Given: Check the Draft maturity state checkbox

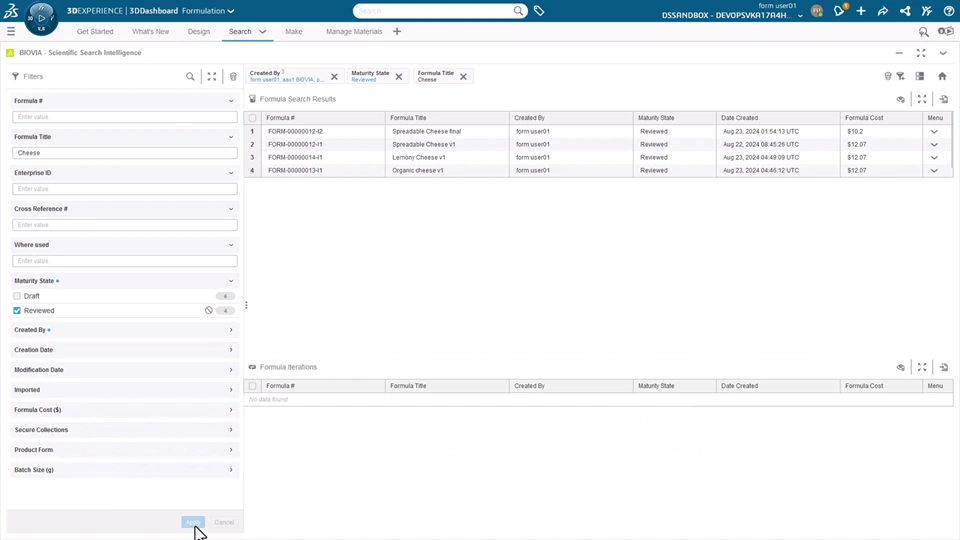Looking at the screenshot, I should point(17,296).
